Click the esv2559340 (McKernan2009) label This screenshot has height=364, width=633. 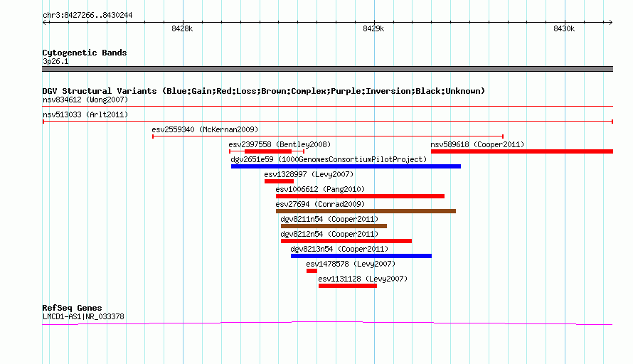pos(205,129)
